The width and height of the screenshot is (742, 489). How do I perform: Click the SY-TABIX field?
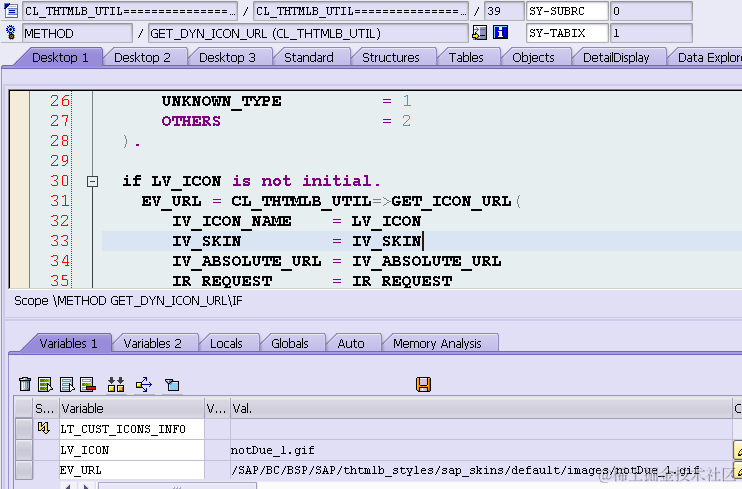(567, 33)
